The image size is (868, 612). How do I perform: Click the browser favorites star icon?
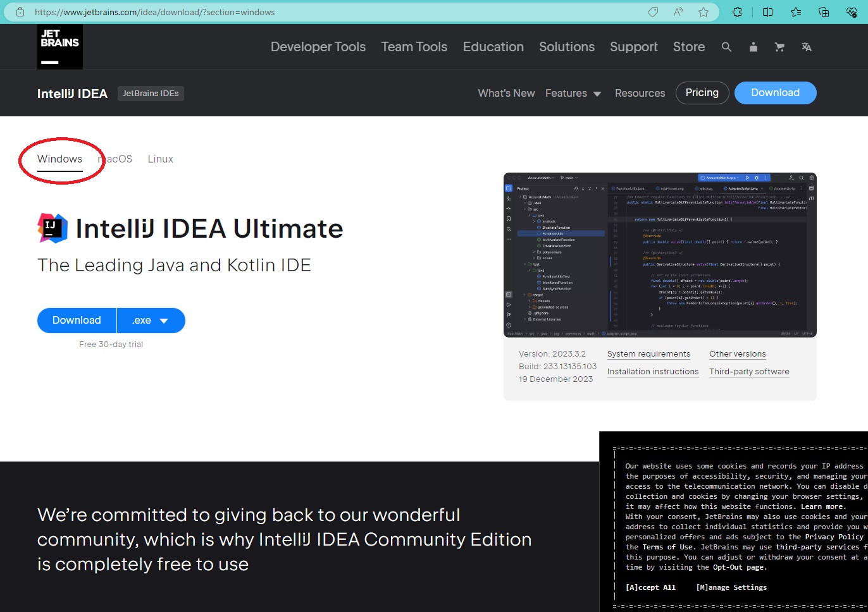704,12
